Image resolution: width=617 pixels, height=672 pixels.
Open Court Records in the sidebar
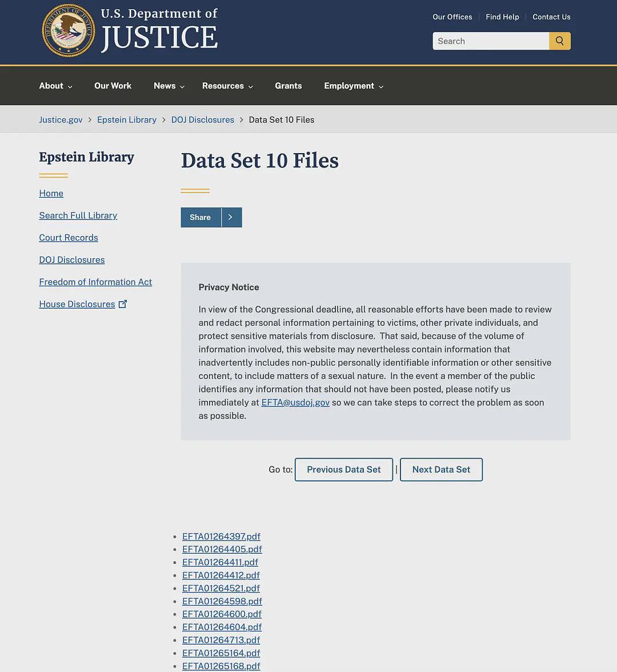pos(69,238)
